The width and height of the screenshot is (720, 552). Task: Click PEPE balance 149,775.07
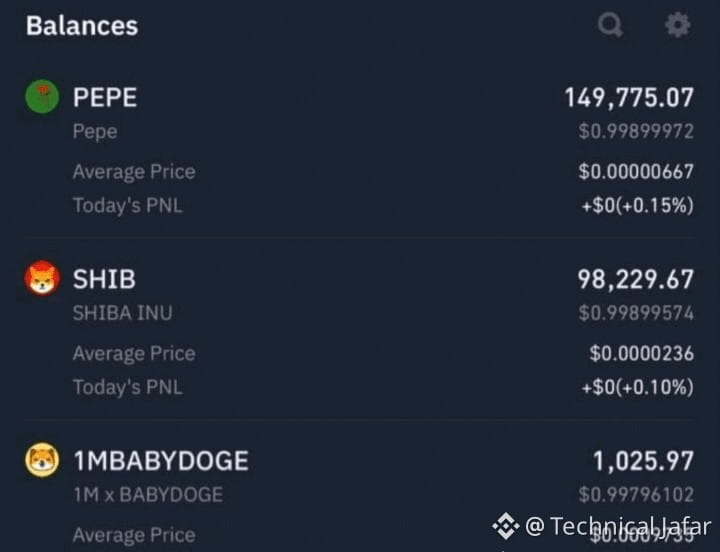coord(629,98)
